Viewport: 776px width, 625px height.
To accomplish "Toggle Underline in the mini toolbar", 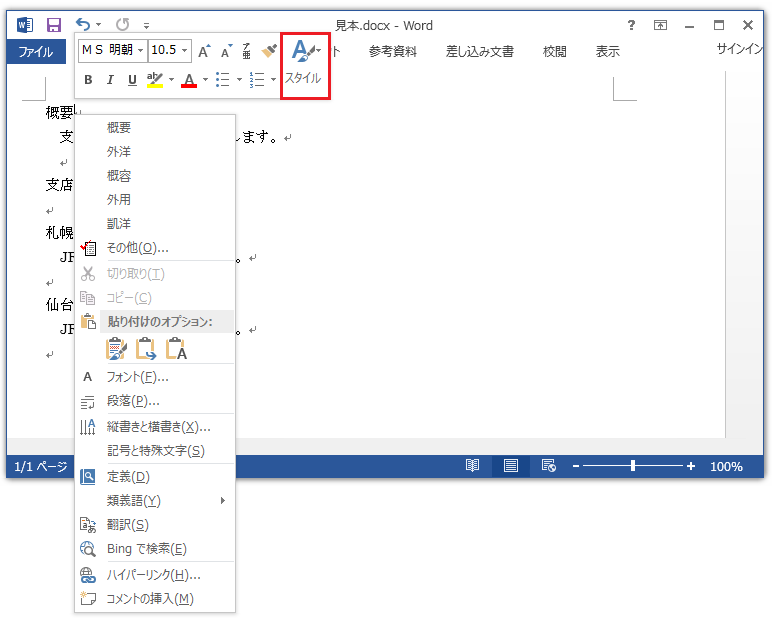I will [132, 80].
